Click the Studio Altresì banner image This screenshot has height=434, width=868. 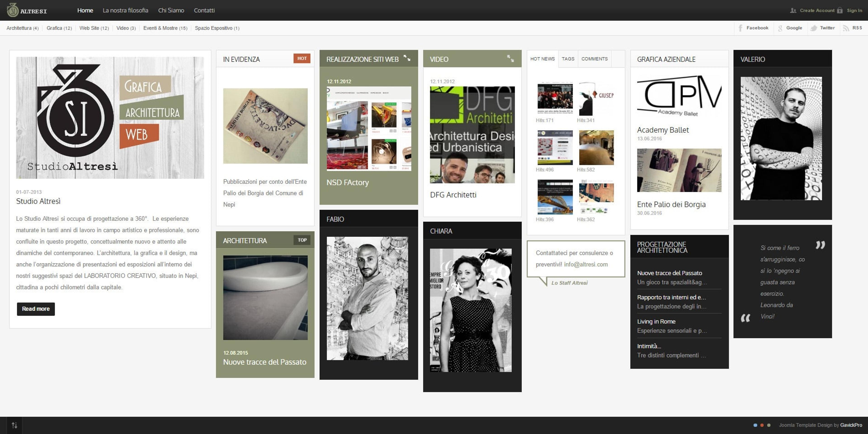(x=110, y=117)
